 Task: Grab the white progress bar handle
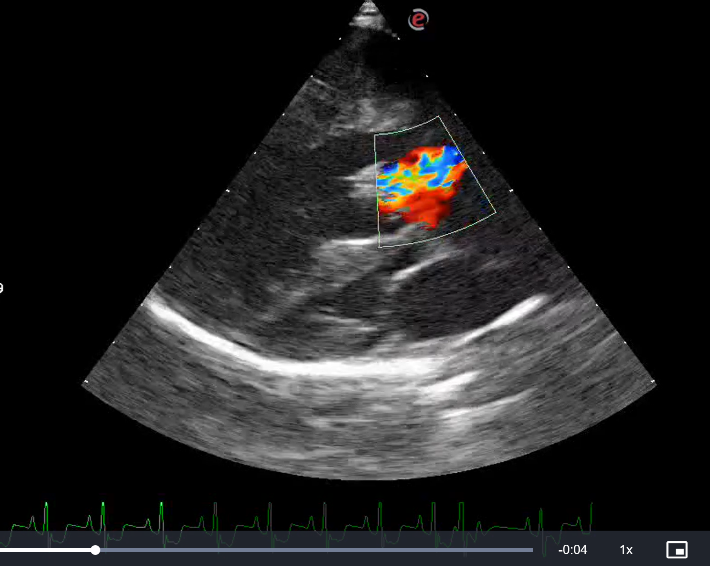point(95,550)
